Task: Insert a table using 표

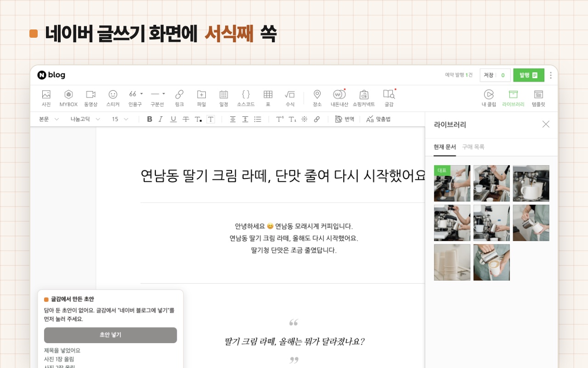Action: click(268, 98)
